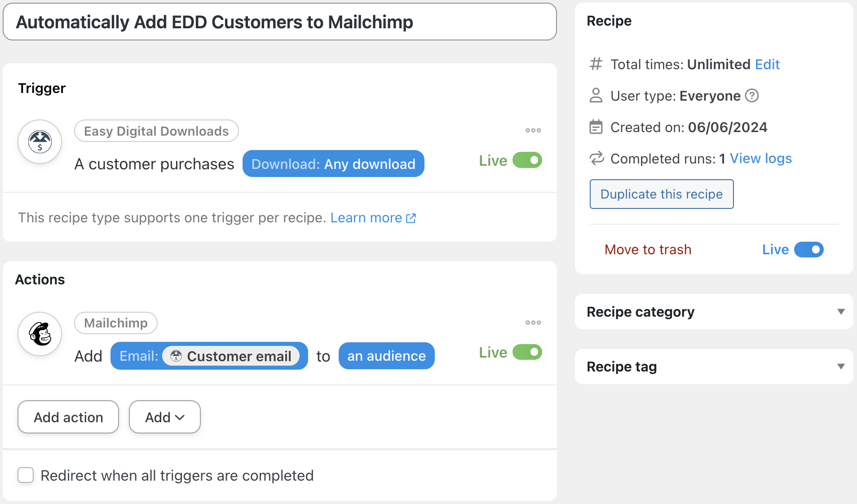This screenshot has width=857, height=504.
Task: Toggle the trigger Live switch off
Action: pos(527,160)
